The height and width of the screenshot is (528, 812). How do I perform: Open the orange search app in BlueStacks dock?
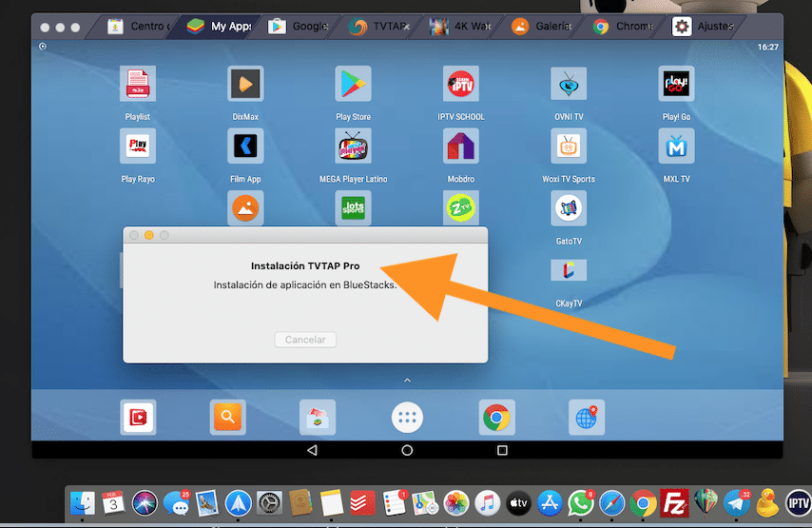click(x=228, y=417)
